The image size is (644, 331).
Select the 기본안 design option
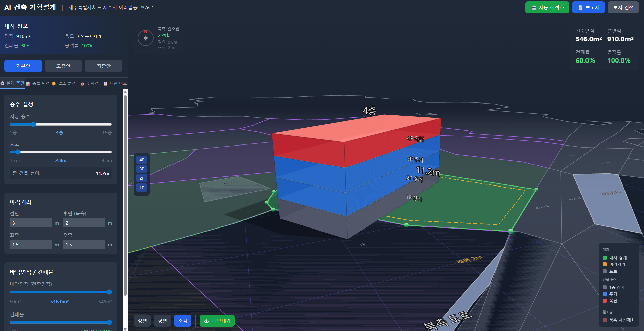(23, 66)
